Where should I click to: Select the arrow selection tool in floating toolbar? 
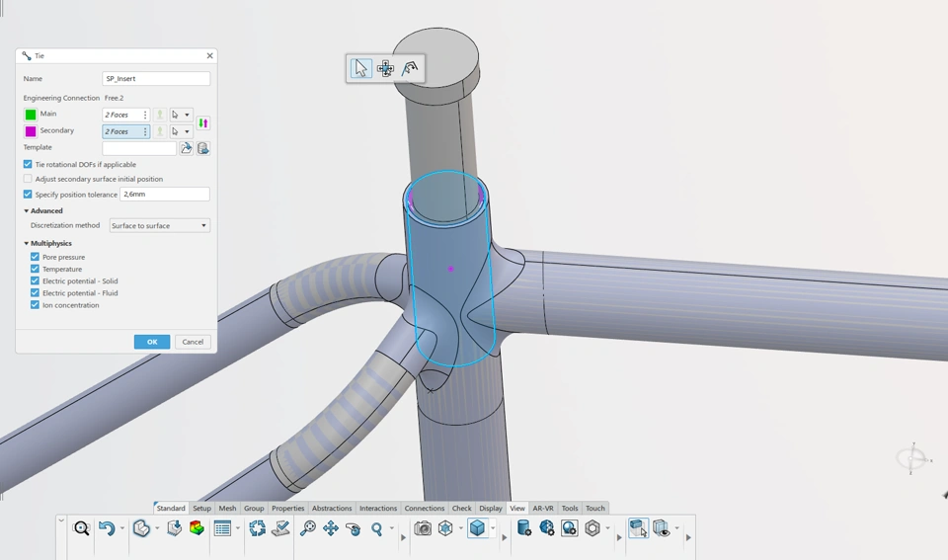tap(361, 68)
